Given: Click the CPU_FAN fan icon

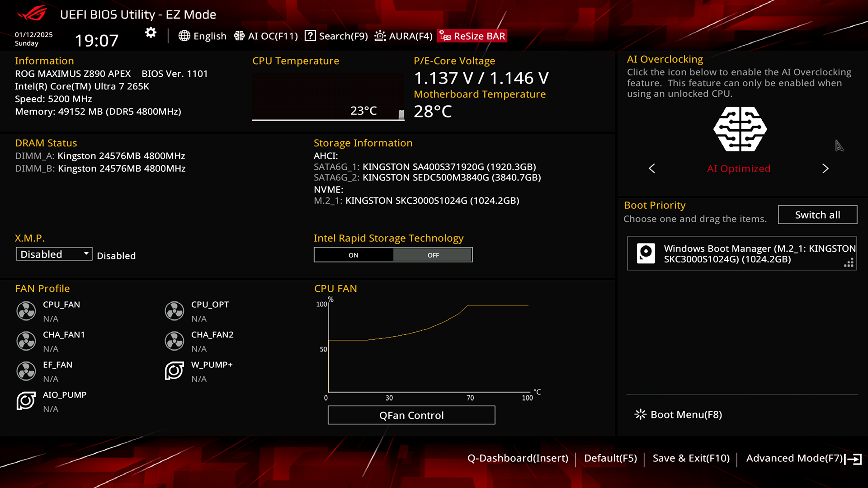Looking at the screenshot, I should (x=26, y=311).
